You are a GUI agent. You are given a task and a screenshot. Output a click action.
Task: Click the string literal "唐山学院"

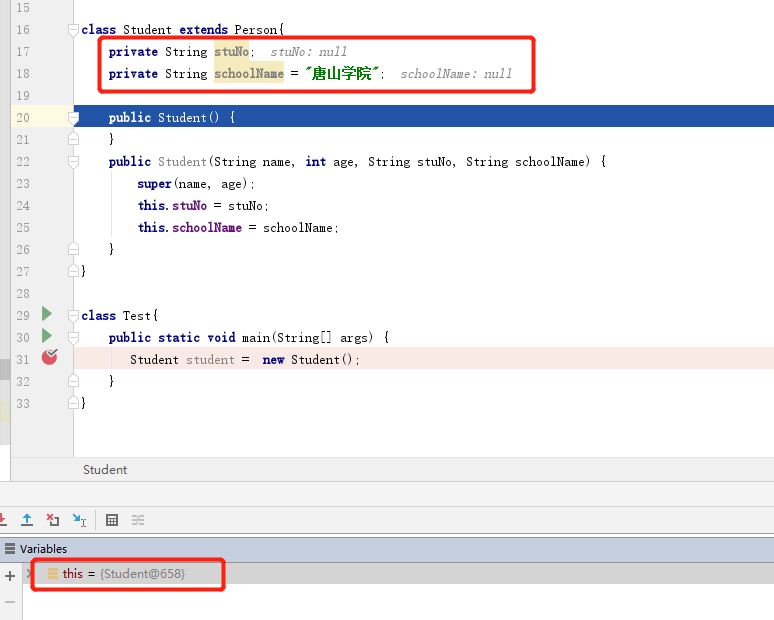click(342, 74)
